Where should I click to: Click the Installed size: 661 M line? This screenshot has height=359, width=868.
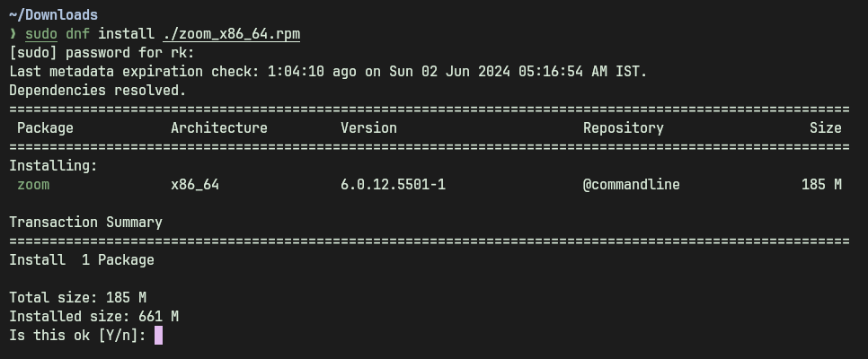point(93,317)
